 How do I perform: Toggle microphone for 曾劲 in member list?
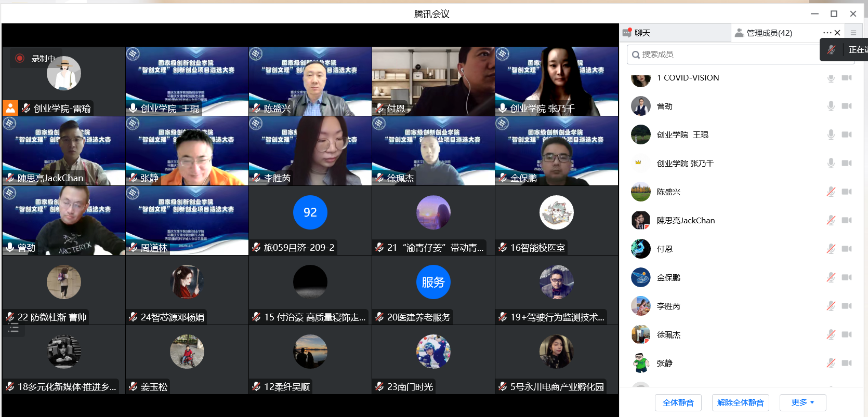click(831, 106)
